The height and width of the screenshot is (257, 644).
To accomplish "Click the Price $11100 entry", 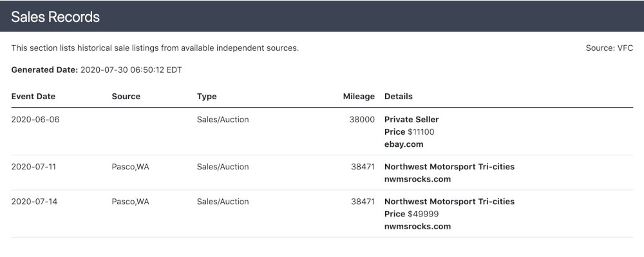I will pyautogui.click(x=409, y=132).
